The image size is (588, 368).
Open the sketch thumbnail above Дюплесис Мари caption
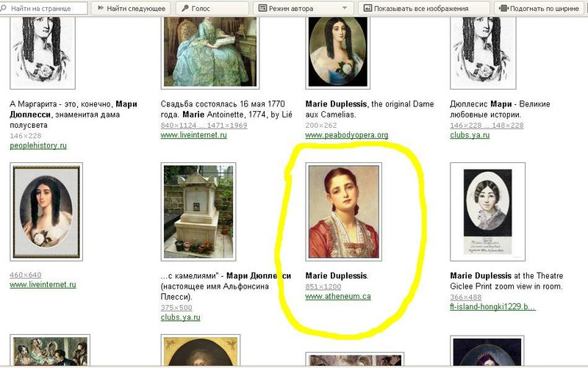coord(483,51)
